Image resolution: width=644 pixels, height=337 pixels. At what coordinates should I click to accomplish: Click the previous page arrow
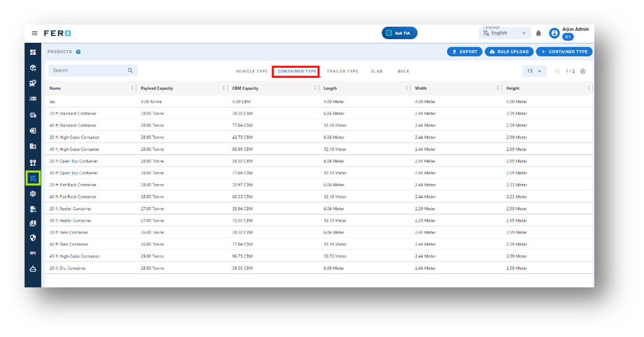tap(557, 71)
